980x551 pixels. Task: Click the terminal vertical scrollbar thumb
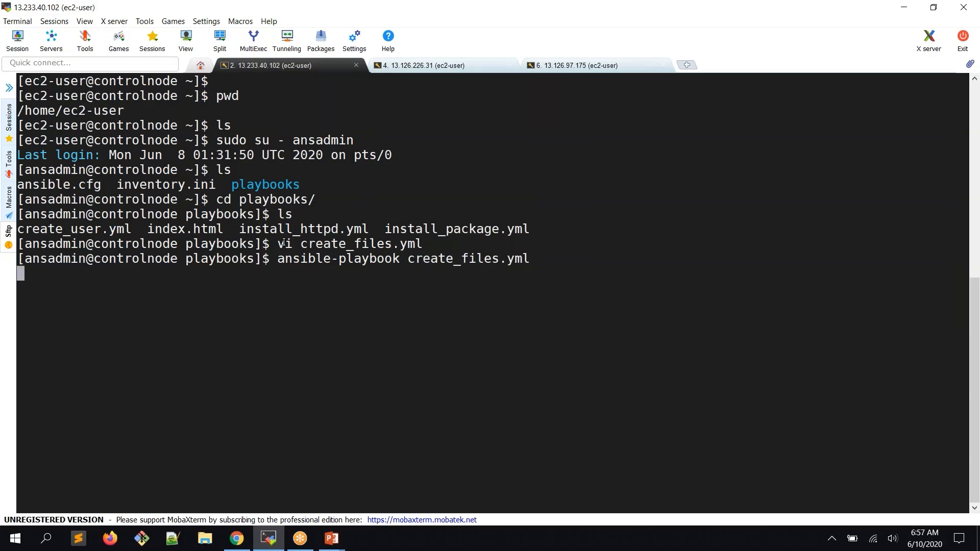tap(974, 390)
